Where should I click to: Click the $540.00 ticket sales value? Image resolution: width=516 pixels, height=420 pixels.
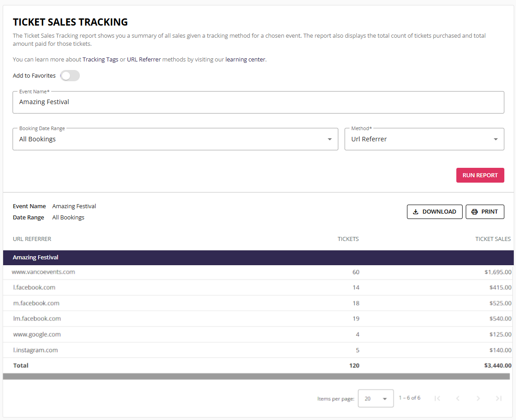tap(500, 319)
